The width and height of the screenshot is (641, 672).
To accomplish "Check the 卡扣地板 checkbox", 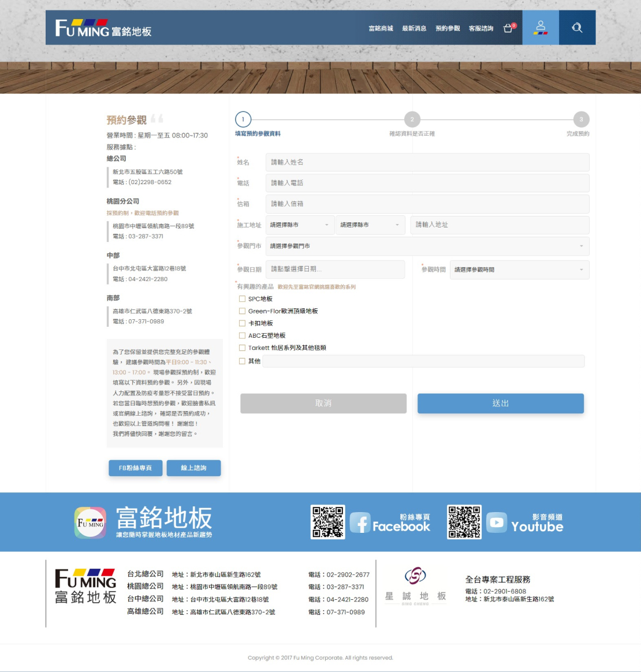I will tap(242, 323).
